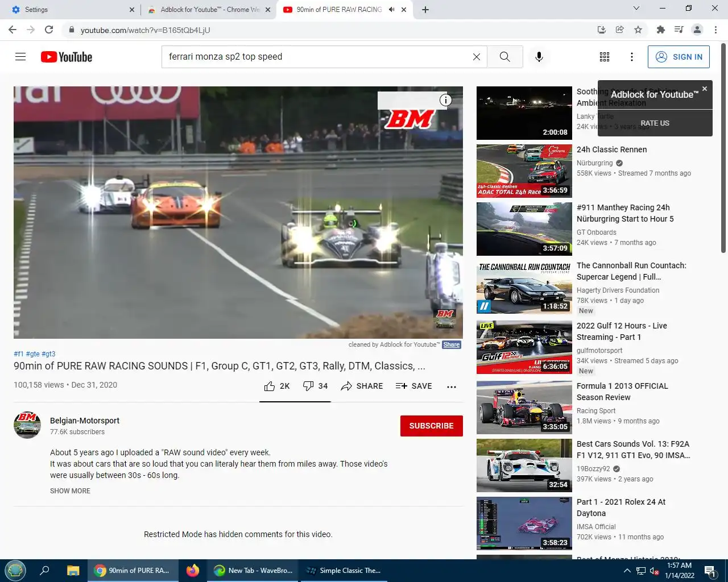The width and height of the screenshot is (728, 582).
Task: Click the main video player
Action: click(238, 213)
